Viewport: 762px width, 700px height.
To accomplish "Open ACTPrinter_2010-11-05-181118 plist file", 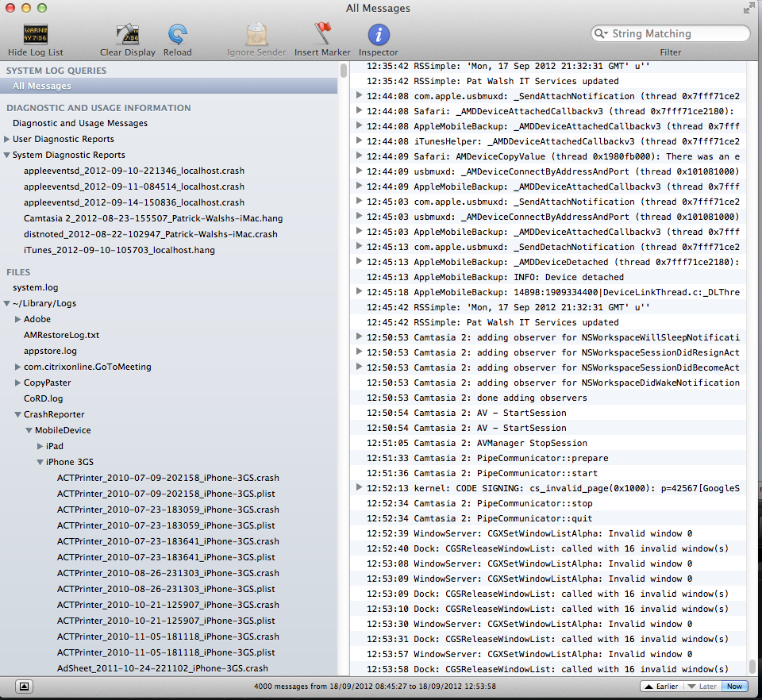I will pyautogui.click(x=166, y=652).
